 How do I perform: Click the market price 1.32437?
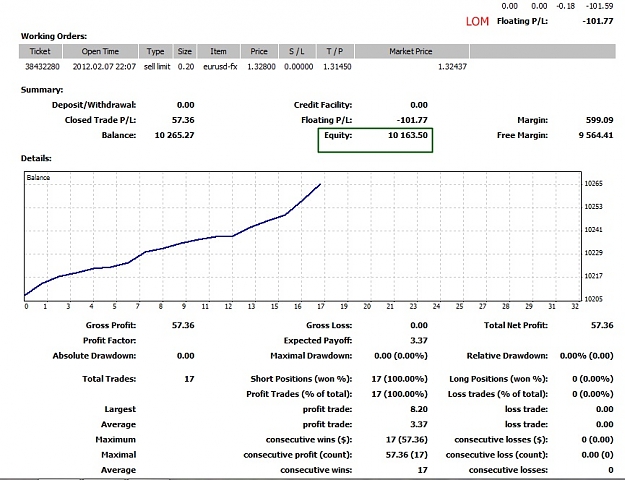click(x=452, y=67)
